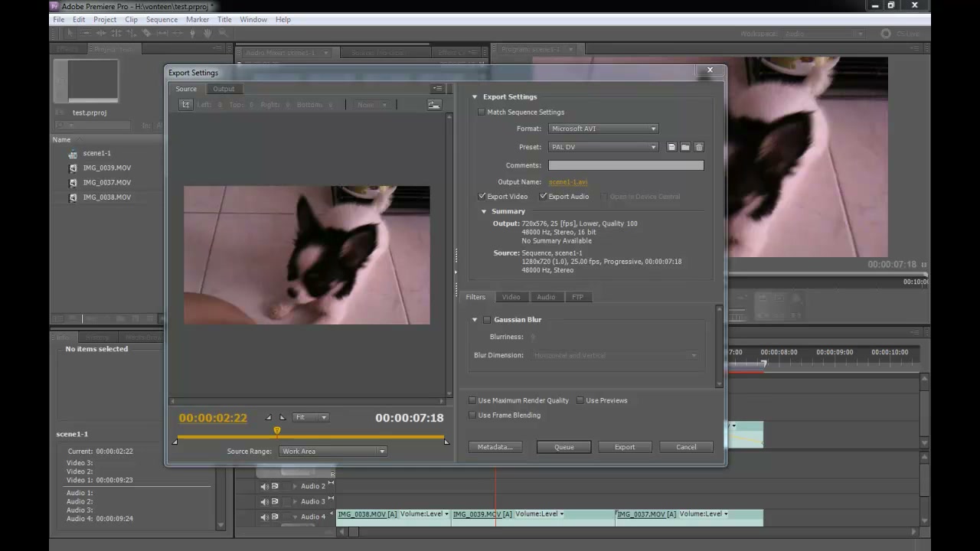
Task: Uncheck the Export Audio checkbox
Action: pyautogui.click(x=543, y=197)
